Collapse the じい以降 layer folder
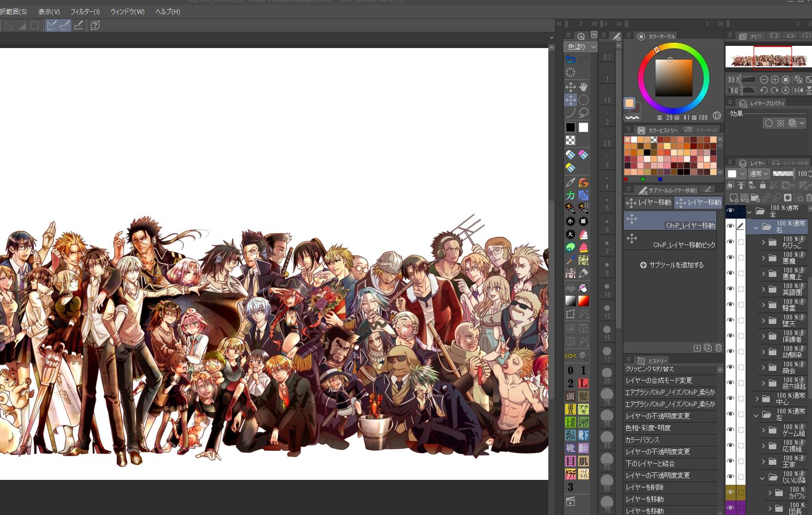 762,478
